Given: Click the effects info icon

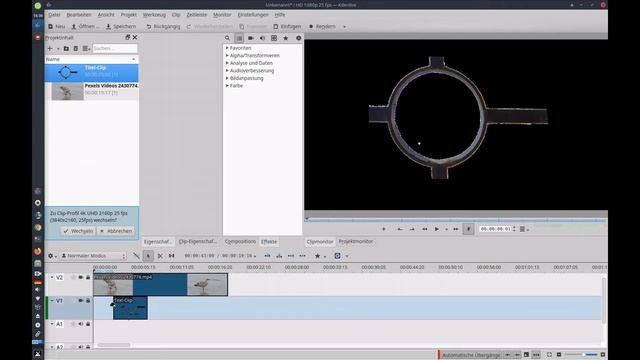Looking at the screenshot, I should point(298,38).
